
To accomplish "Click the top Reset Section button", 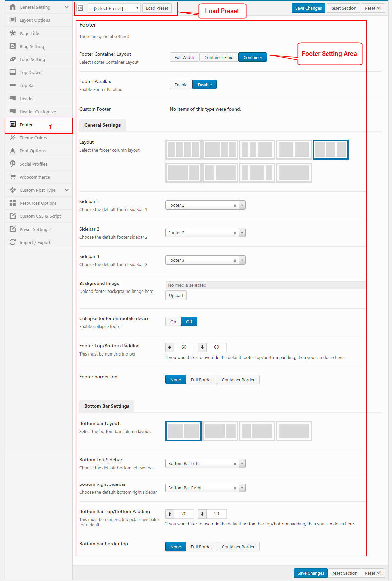I will 343,8.
